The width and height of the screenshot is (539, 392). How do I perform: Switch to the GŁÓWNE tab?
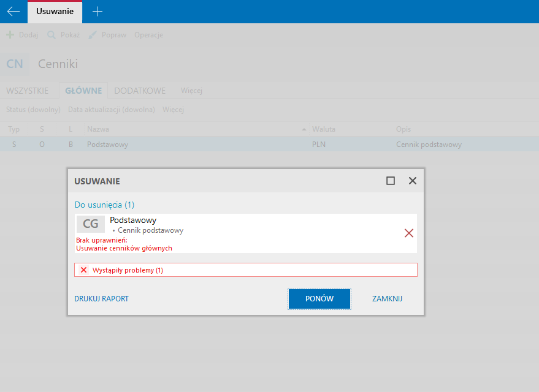tap(83, 91)
